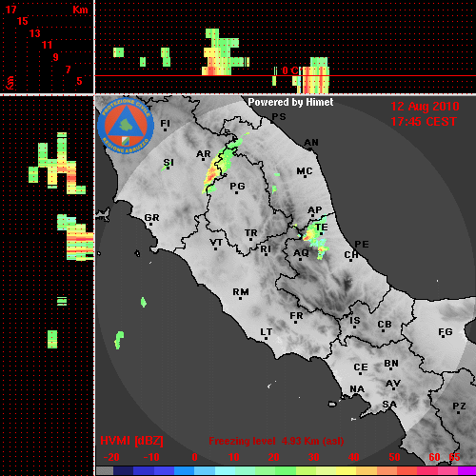Pick the purple swatch at the scale's right end

(467, 470)
